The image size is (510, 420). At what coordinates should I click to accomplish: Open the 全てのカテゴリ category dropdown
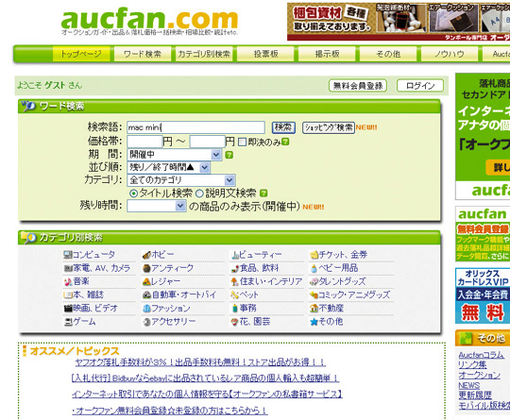coord(180,180)
